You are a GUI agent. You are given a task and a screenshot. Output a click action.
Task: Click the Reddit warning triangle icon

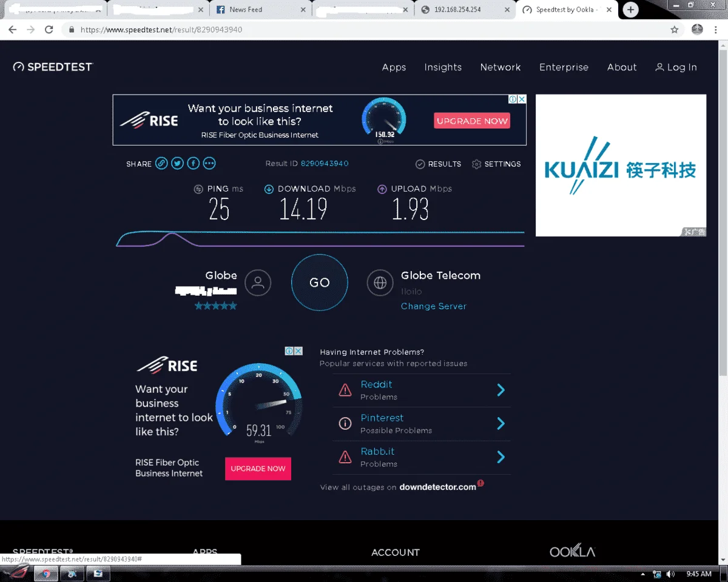(x=345, y=390)
